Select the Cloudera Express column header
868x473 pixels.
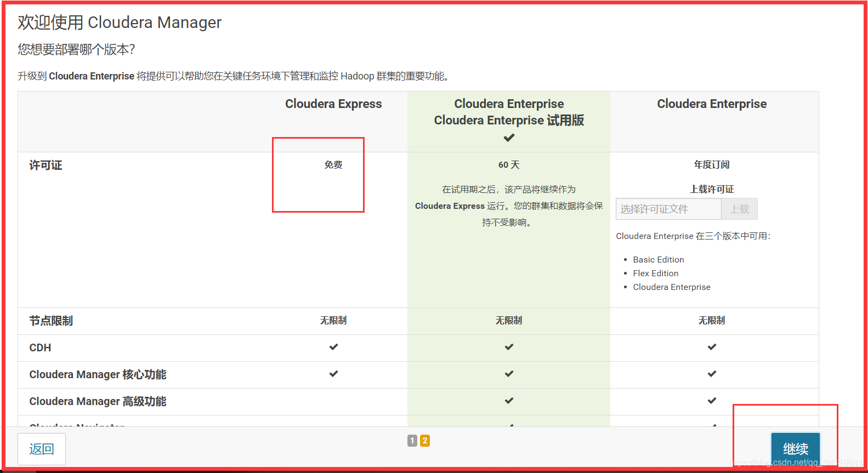333,104
